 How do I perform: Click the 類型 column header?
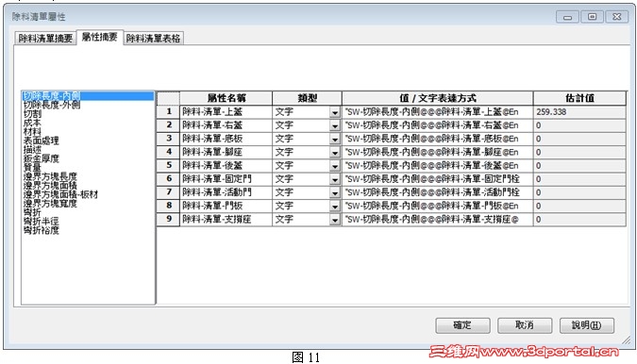307,98
